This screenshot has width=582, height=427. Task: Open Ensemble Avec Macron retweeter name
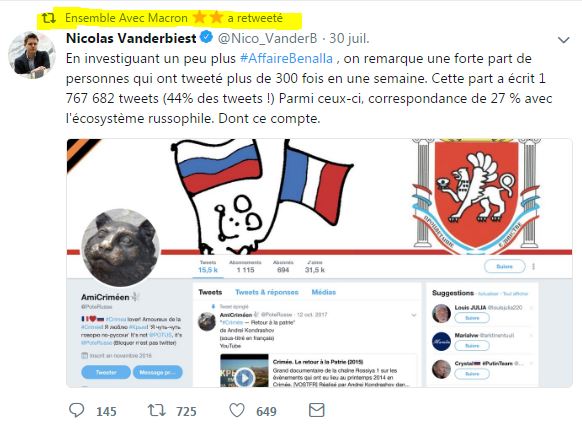(127, 18)
